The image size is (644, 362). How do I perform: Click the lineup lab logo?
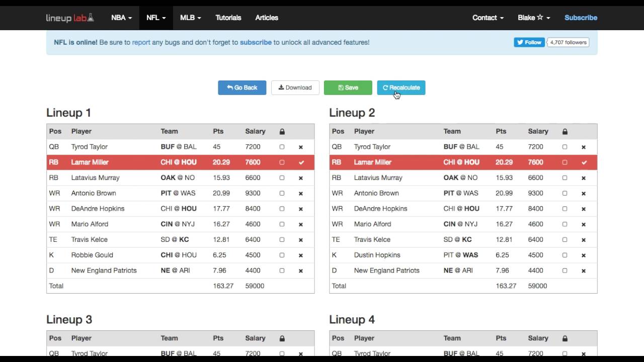point(70,18)
